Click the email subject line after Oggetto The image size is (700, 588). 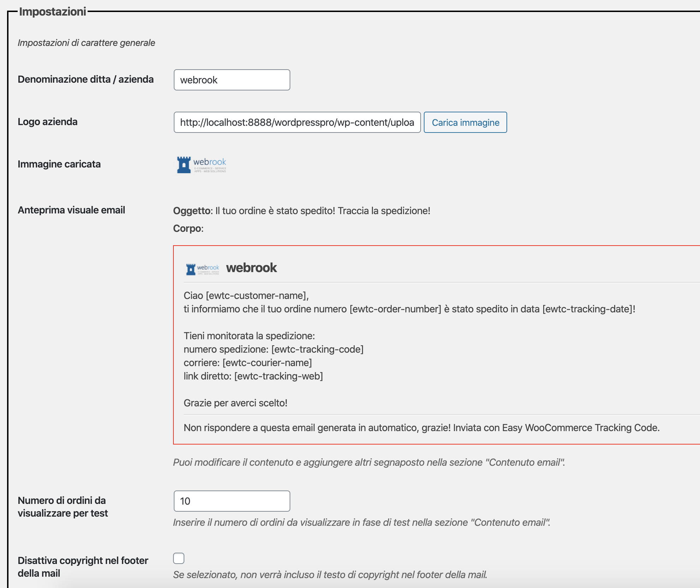pyautogui.click(x=322, y=211)
